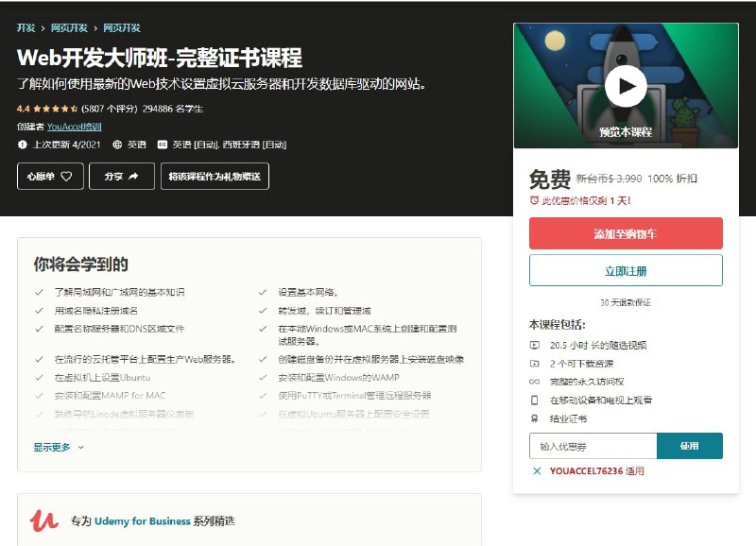
Task: Click the Udemy for Business link
Action: [x=143, y=520]
